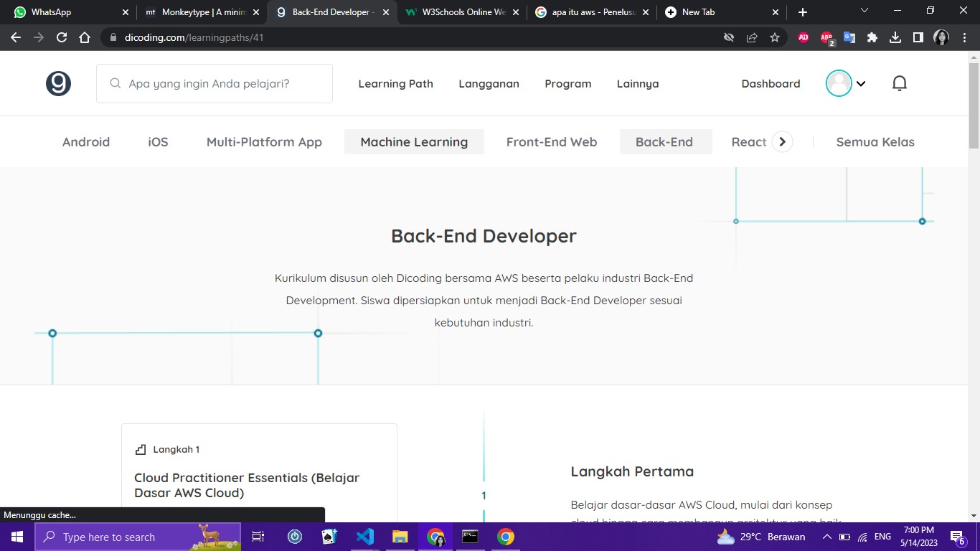980x551 pixels.
Task: Select the Back-End learning path
Action: [664, 141]
